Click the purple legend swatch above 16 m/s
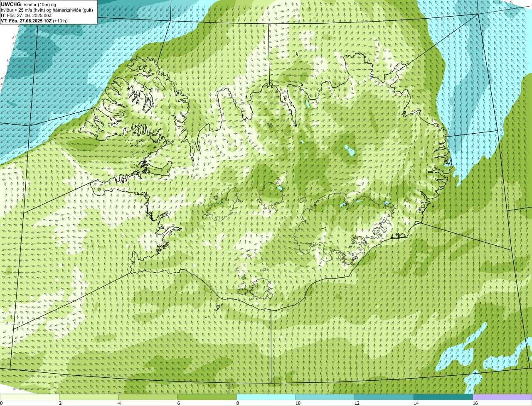Image resolution: width=532 pixels, height=406 pixels. point(502,397)
